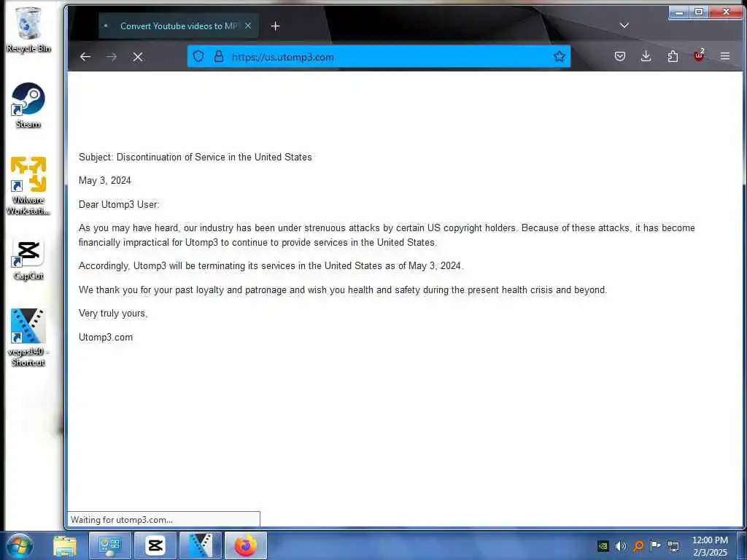The width and height of the screenshot is (747, 560).
Task: Select the VMware Workstation desktop shortcut
Action: click(x=28, y=186)
